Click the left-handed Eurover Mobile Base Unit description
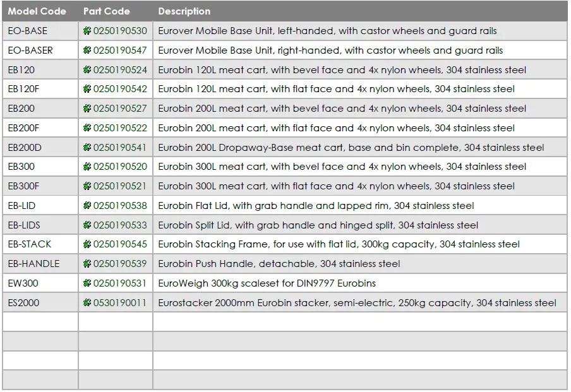The width and height of the screenshot is (571, 392). [x=327, y=31]
